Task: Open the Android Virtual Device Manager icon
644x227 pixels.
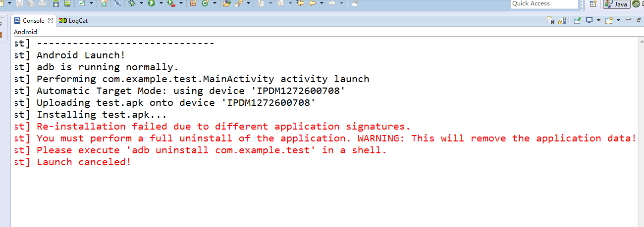Action: tap(67, 3)
